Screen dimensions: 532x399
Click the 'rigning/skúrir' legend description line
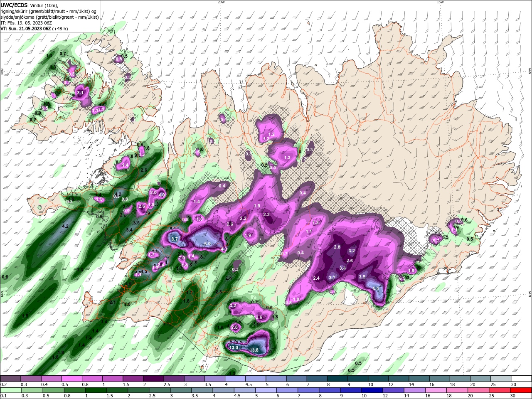click(48, 11)
